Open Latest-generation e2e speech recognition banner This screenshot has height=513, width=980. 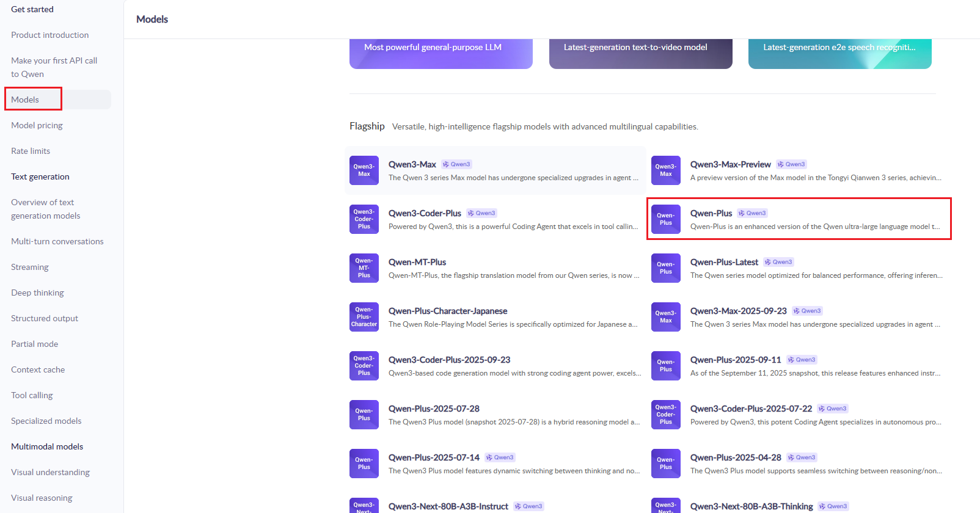tap(840, 54)
